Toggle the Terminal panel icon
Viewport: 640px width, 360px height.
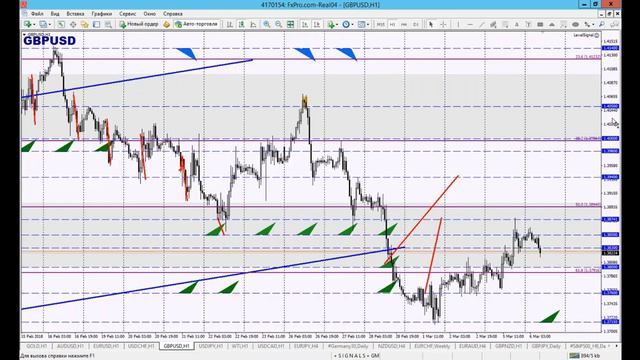(96, 24)
